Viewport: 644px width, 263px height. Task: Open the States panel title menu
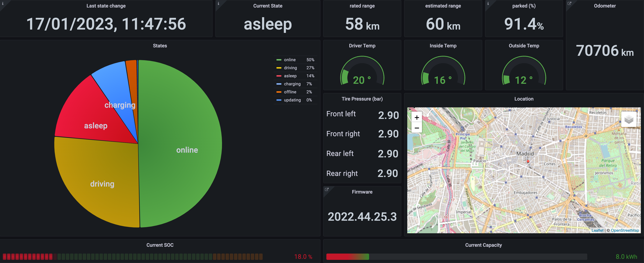(x=160, y=46)
